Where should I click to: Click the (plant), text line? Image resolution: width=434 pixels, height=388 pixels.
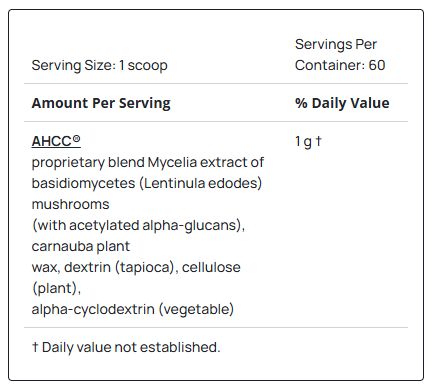click(x=56, y=288)
